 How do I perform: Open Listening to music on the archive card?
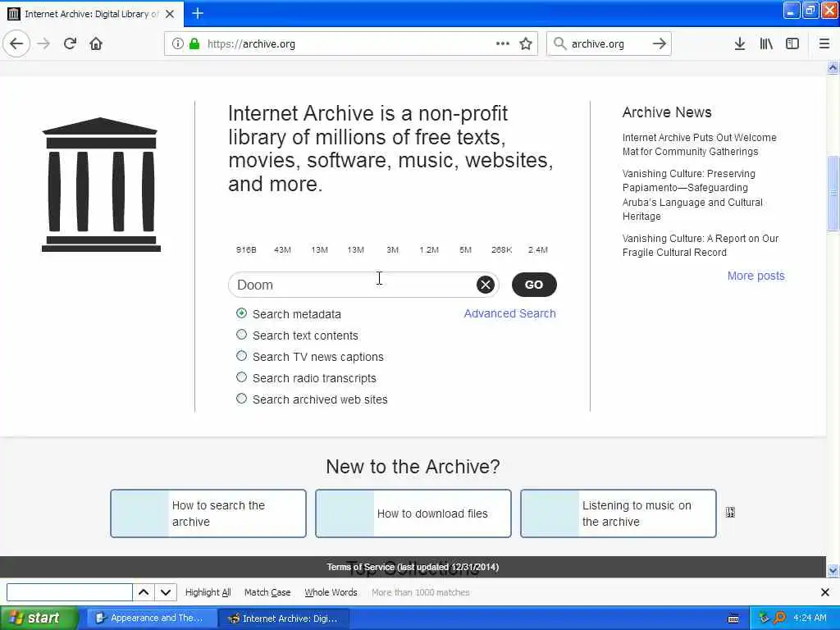pos(619,514)
